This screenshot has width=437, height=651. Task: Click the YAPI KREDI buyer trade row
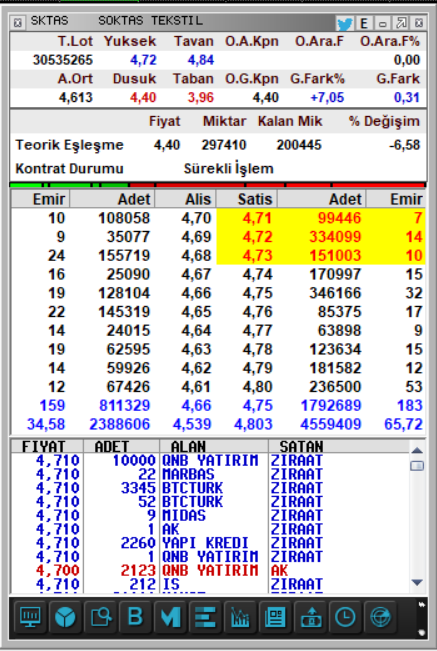click(x=210, y=543)
